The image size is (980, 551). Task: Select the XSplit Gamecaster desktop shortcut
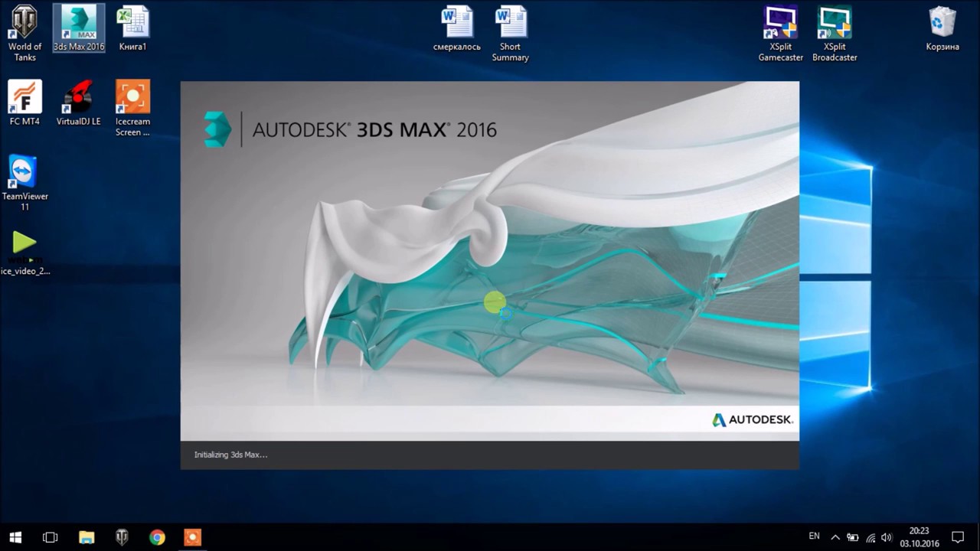coord(781,34)
